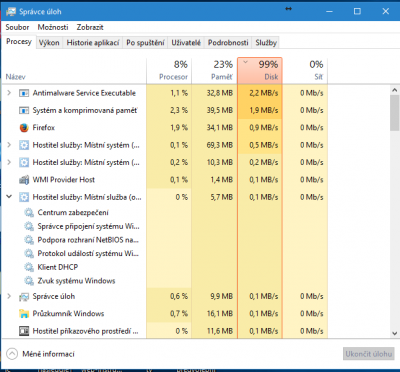Screen dimensions: 400x372
Task: Click the WMI Provider Host icon
Action: 24,180
